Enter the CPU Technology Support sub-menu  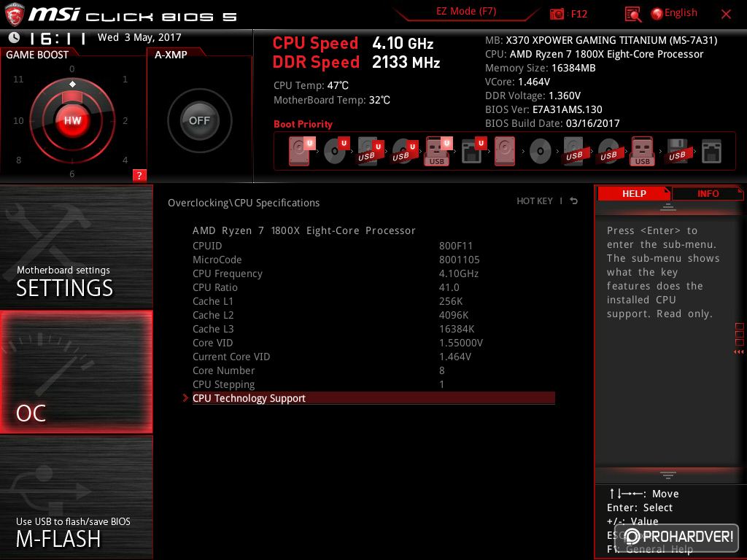point(373,398)
